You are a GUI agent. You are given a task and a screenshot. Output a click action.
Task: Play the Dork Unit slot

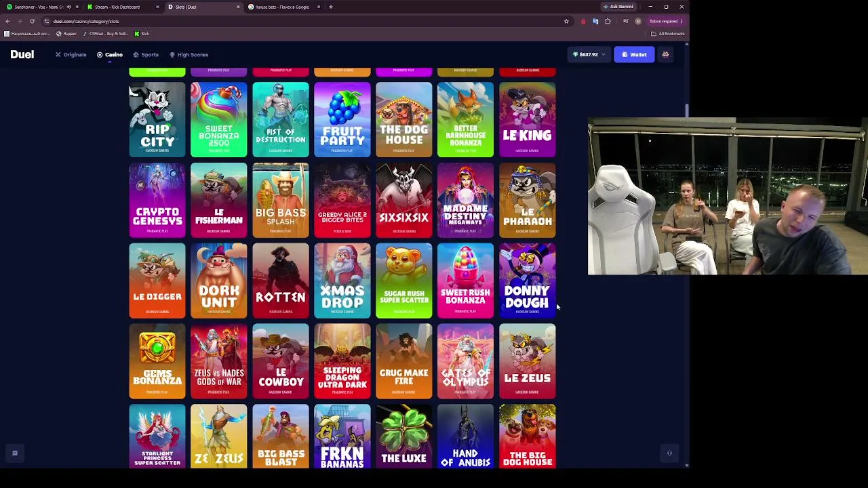(x=219, y=281)
